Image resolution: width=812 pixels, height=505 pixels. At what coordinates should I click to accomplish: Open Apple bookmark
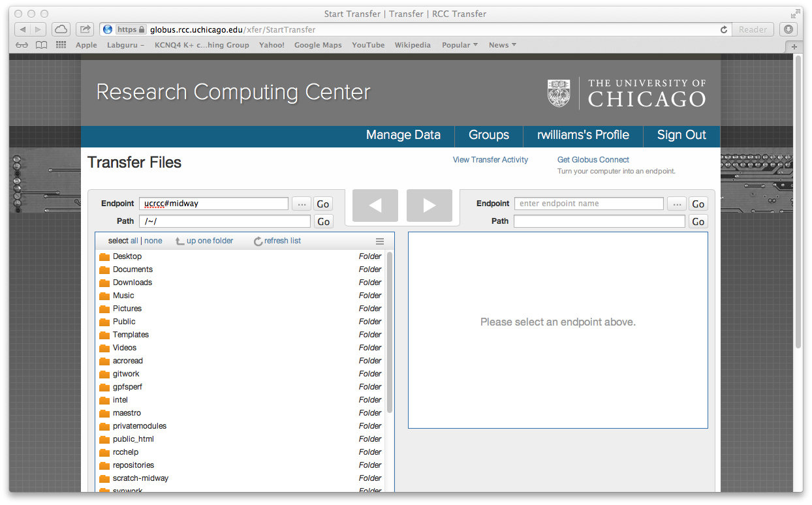pos(86,45)
